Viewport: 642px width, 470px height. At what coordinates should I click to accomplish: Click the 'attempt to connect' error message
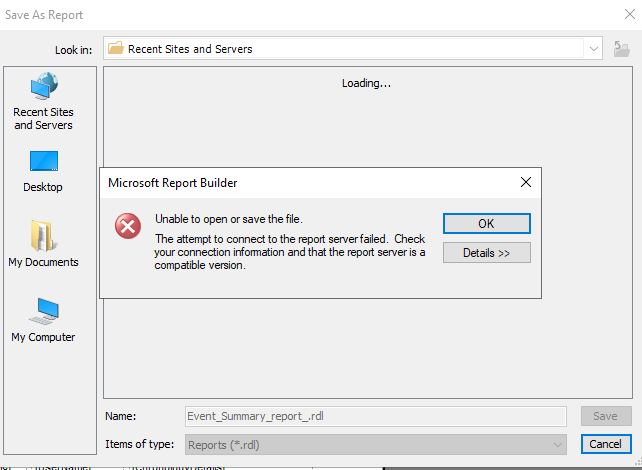point(290,252)
